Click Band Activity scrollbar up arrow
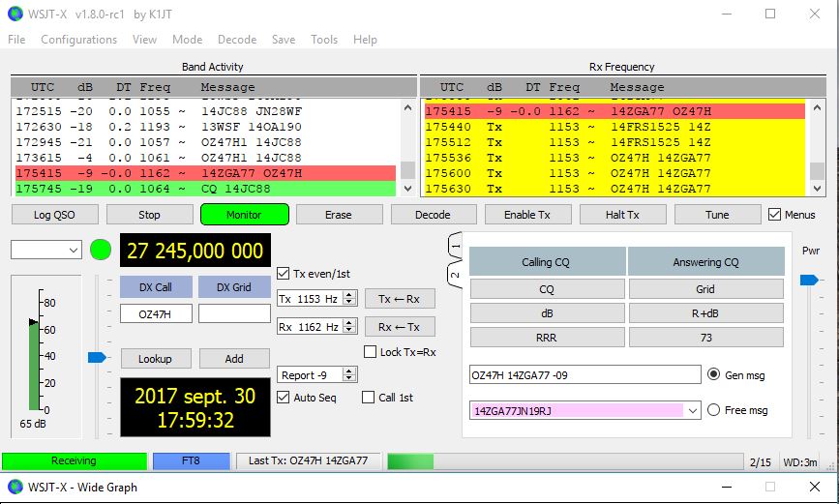The image size is (839, 504). pos(407,107)
